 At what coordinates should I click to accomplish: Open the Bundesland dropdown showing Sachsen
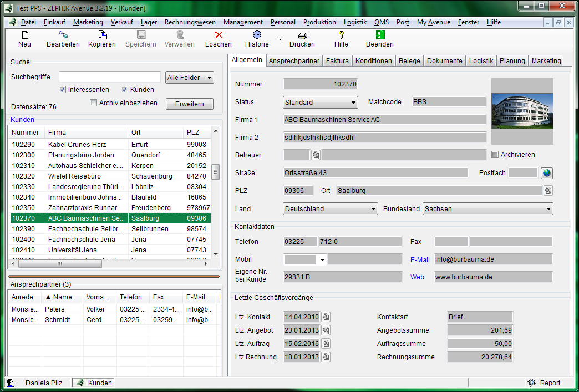tap(488, 209)
